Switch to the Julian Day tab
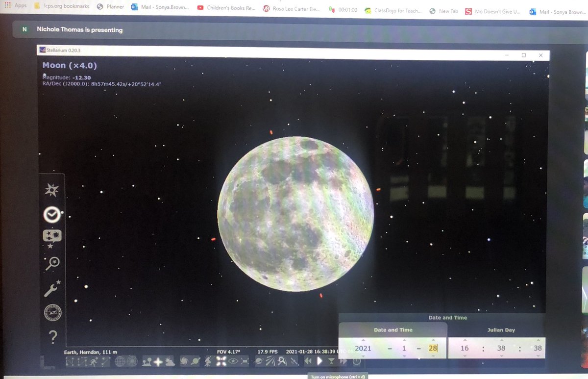 click(x=502, y=330)
